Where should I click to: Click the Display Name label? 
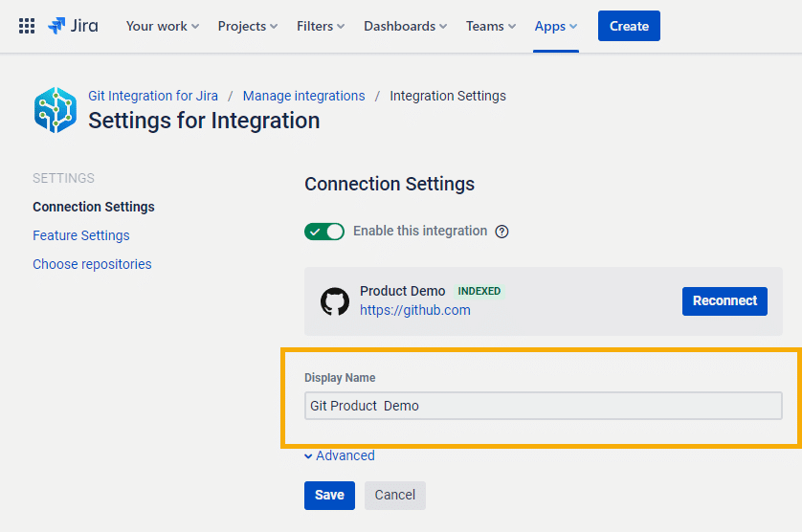coord(340,378)
